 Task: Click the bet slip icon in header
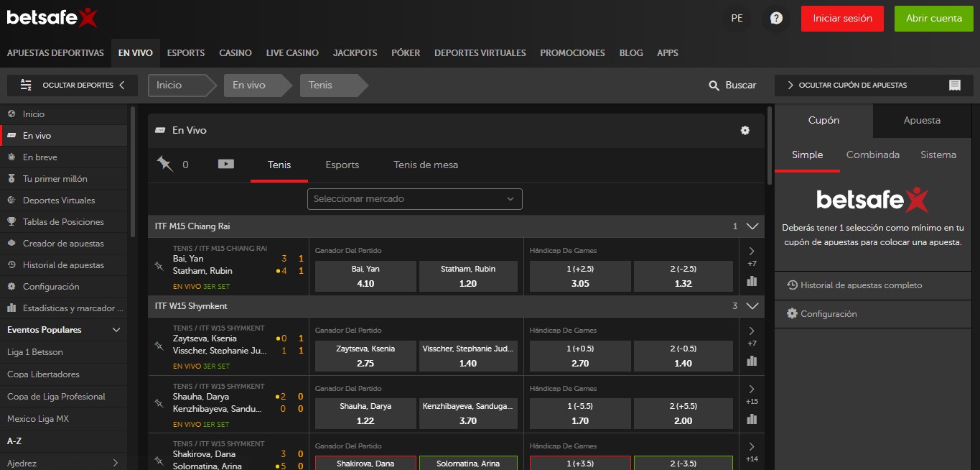point(954,86)
